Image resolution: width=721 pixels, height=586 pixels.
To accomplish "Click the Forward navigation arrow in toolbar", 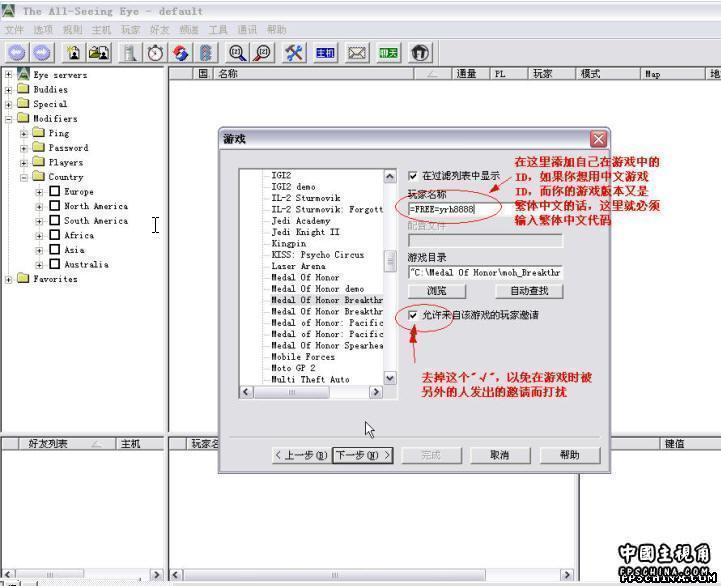I will click(x=42, y=52).
